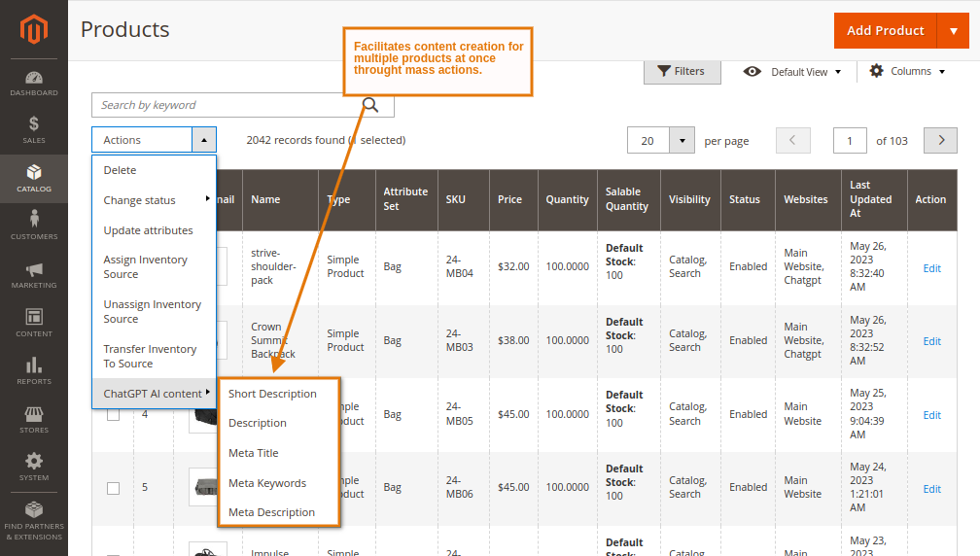The height and width of the screenshot is (556, 980).
Task: Click the search magnifier icon
Action: 370,105
